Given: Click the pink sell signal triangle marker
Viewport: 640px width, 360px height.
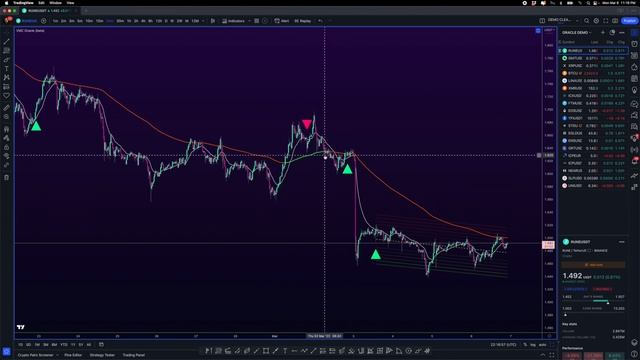Looking at the screenshot, I should coord(307,124).
